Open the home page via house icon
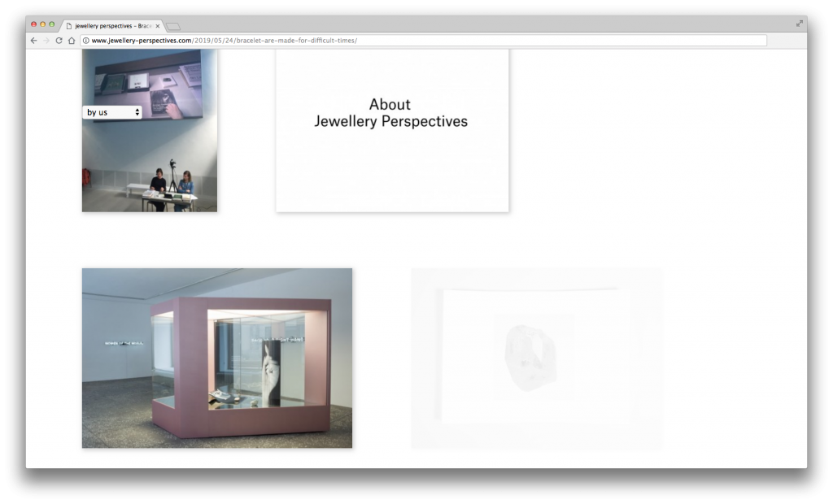Viewport: 833px width, 504px height. coord(72,41)
